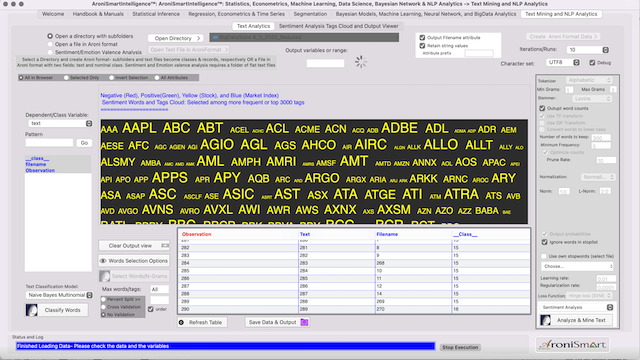Select Open a file in Aroni format
The height and width of the screenshot is (360, 640).
coord(50,44)
